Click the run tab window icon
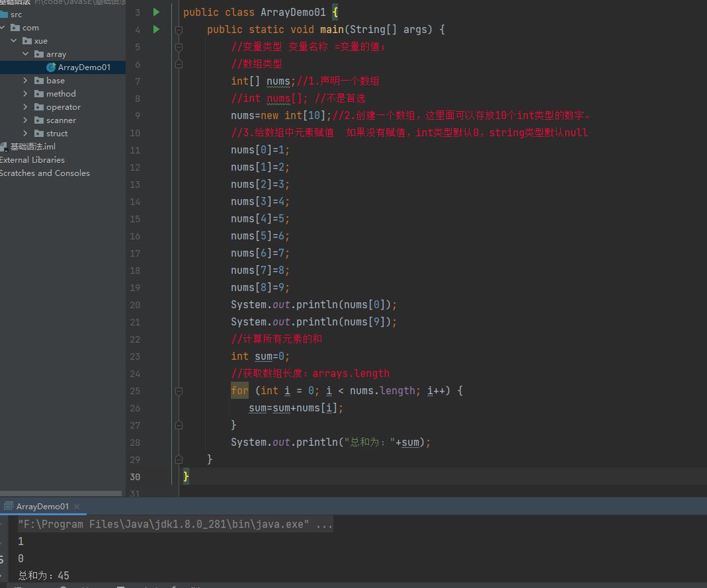This screenshot has width=707, height=588. coord(8,507)
